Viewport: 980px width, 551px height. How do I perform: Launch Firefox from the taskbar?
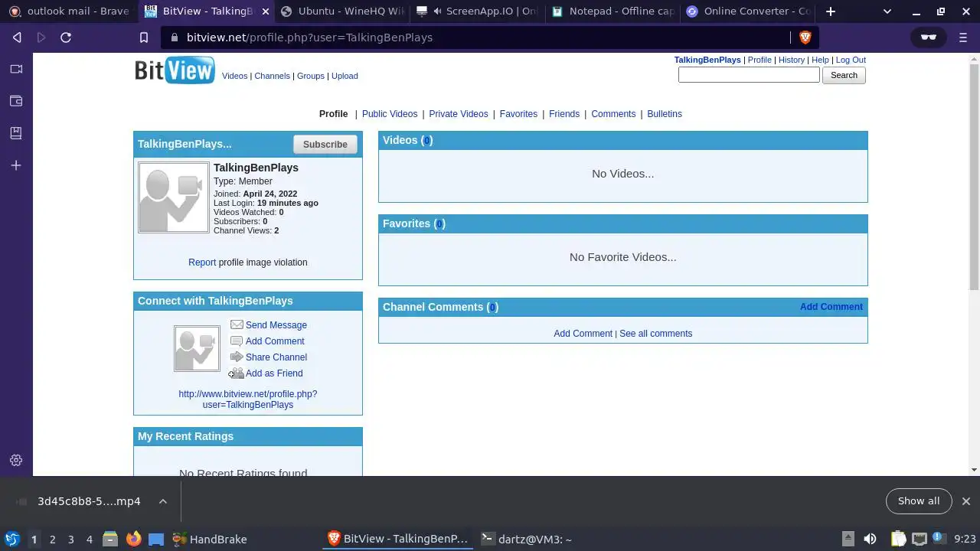tap(133, 540)
